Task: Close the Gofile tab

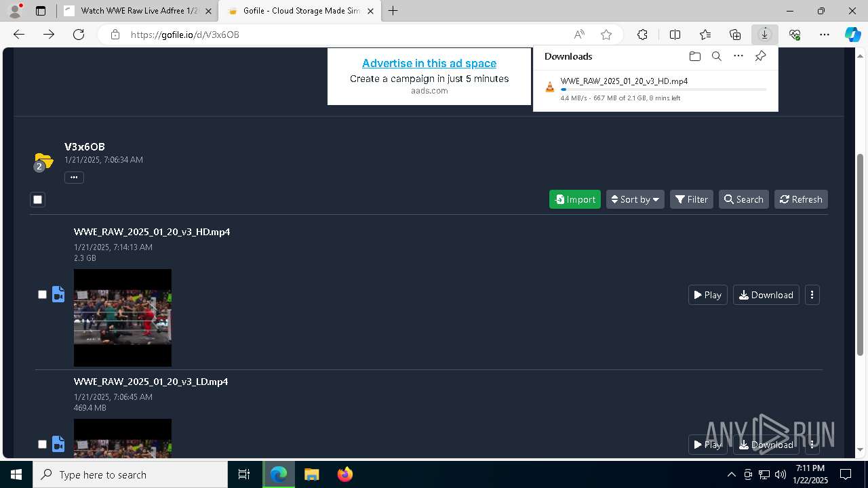Action: (x=370, y=11)
